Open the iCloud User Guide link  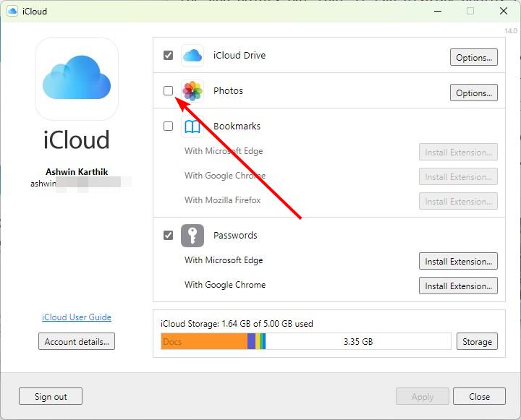77,317
